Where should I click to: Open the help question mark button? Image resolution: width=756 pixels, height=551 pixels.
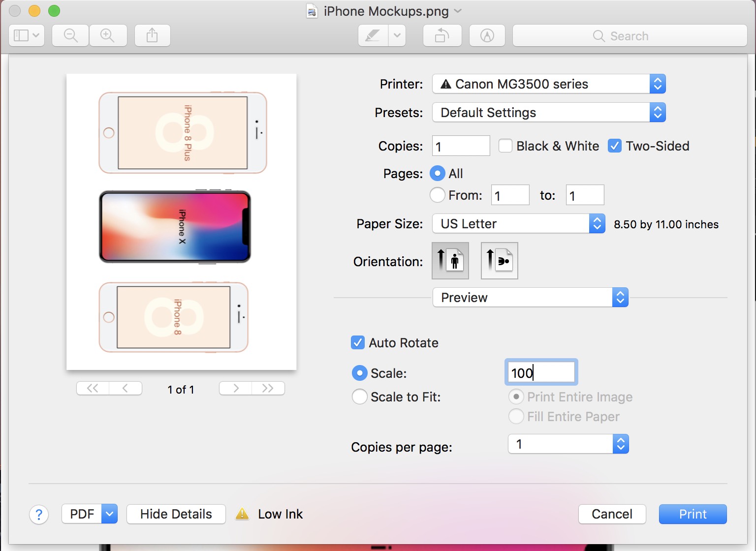[39, 515]
